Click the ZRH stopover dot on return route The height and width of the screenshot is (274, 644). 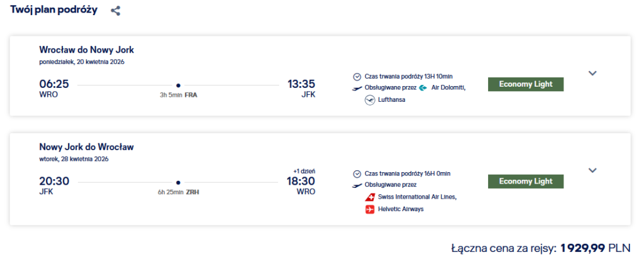click(178, 182)
